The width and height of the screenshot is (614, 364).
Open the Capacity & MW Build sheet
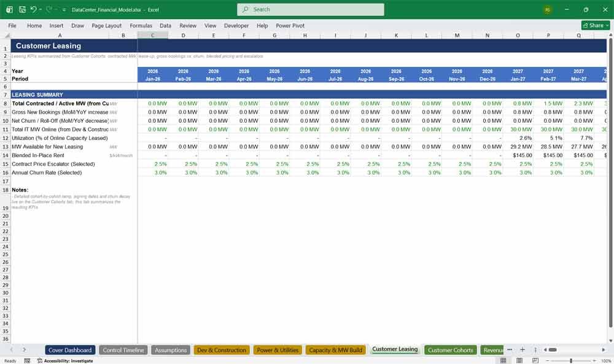336,350
